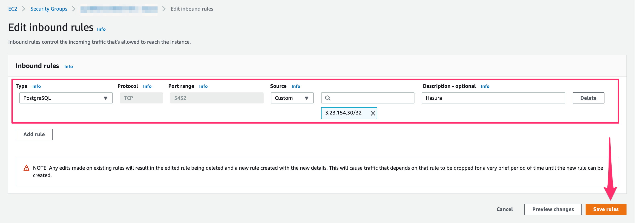Click the warning triangle icon in the note
644x223 pixels.
click(x=26, y=168)
